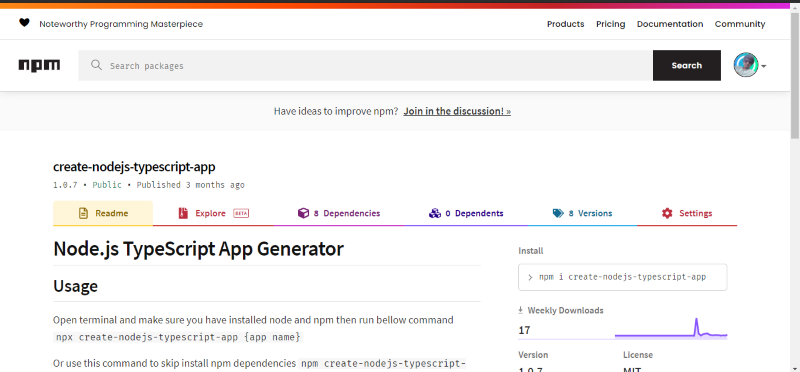Click the magnifier icon in search box

[96, 65]
